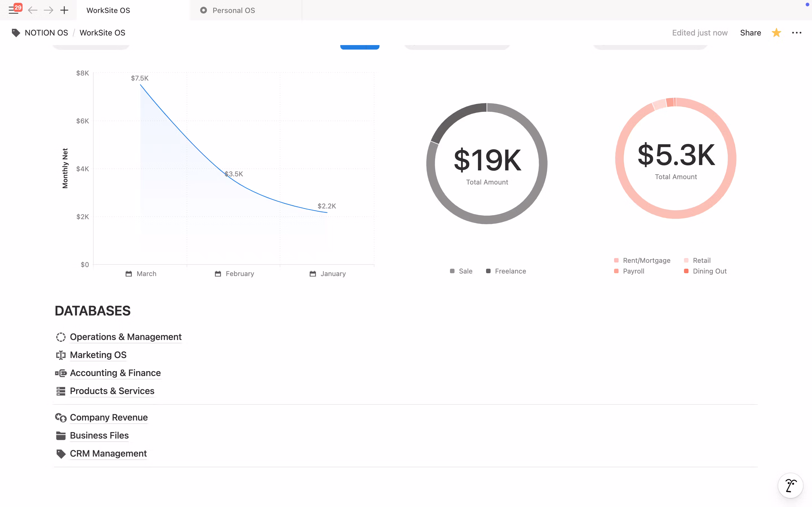Click the Notion AI assistant floating button
Image resolution: width=812 pixels, height=507 pixels.
(790, 485)
